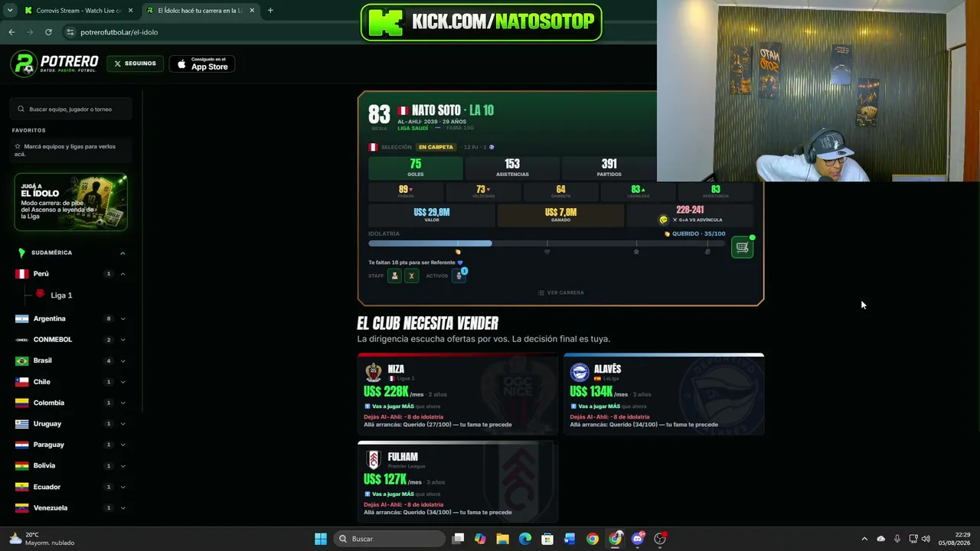980x551 pixels.
Task: Click the star icon beside Marcá equipos text
Action: click(18, 146)
